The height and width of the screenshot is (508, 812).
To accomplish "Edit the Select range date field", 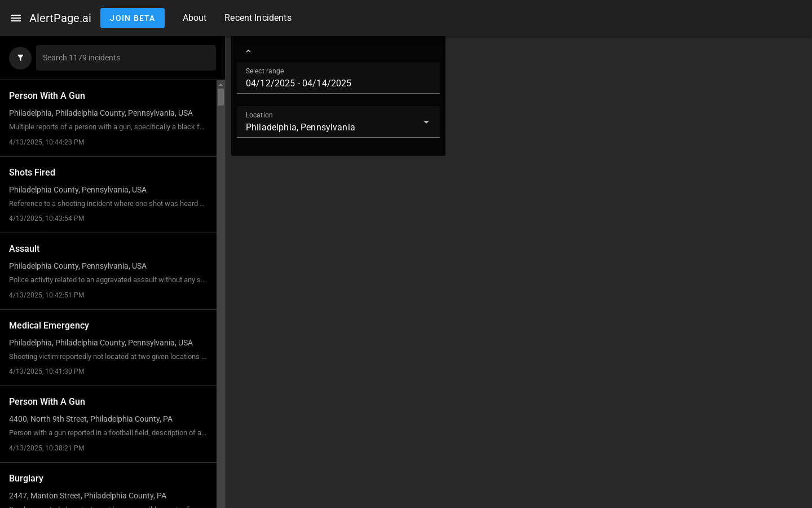I will click(x=338, y=78).
